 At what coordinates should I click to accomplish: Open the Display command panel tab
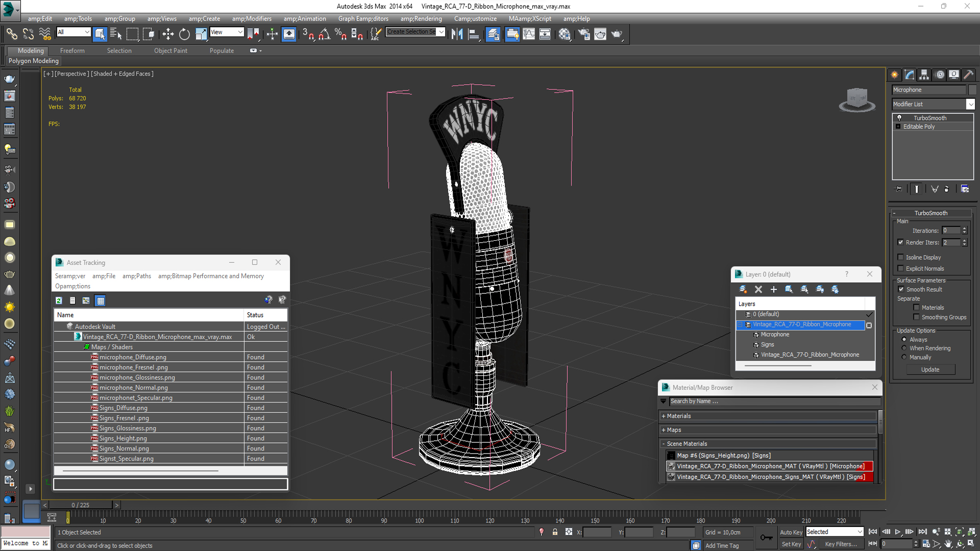954,74
